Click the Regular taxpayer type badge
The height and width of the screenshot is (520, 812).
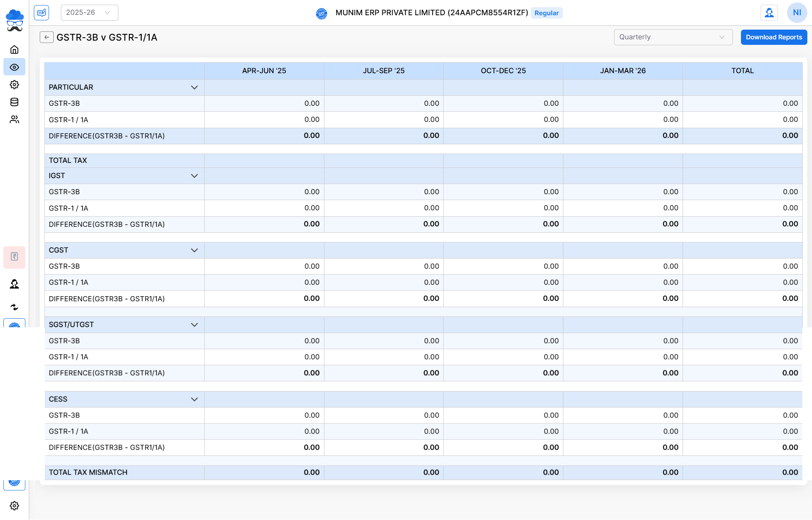pyautogui.click(x=546, y=13)
